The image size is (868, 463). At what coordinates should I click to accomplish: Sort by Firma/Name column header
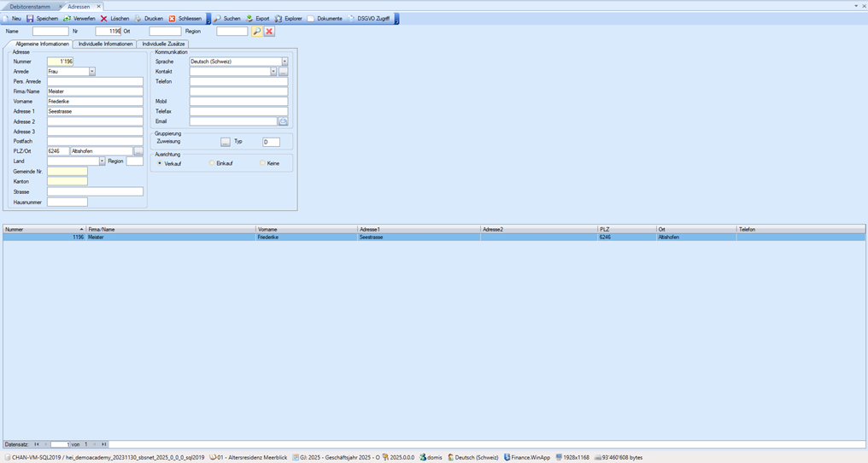[x=171, y=229]
